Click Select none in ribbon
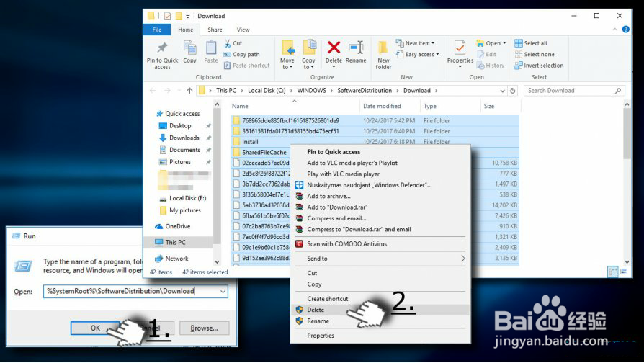Viewport: 644px width, 363px height. (x=535, y=54)
